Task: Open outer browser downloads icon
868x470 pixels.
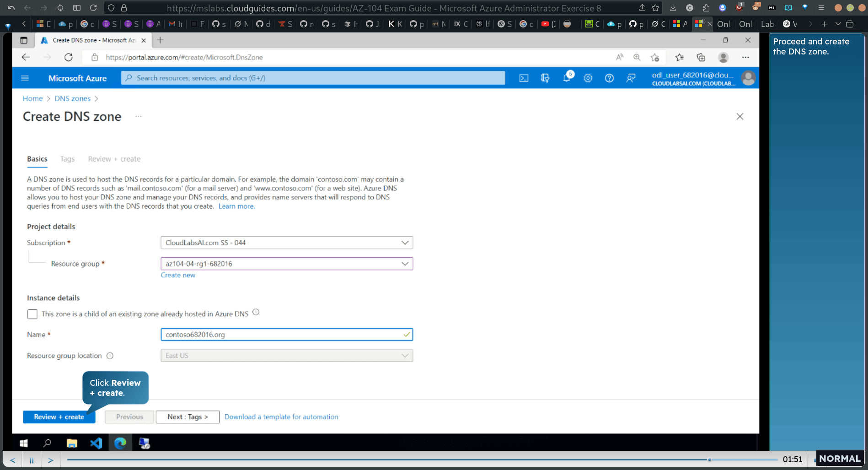Action: point(673,8)
